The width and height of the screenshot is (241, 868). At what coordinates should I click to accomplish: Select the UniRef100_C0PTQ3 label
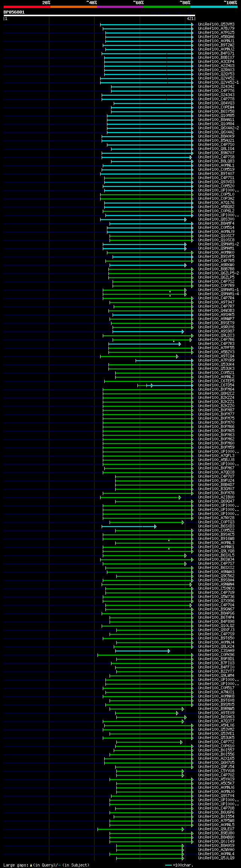pyautogui.click(x=216, y=522)
